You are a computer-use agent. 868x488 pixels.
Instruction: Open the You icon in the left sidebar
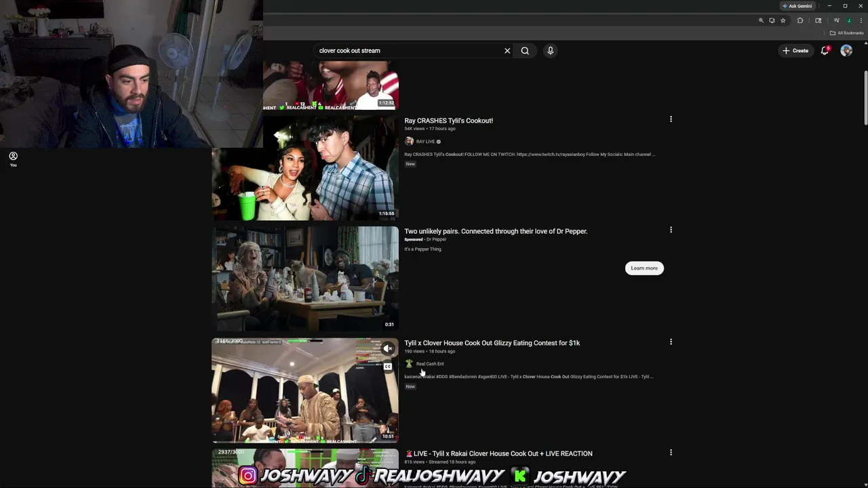point(13,159)
